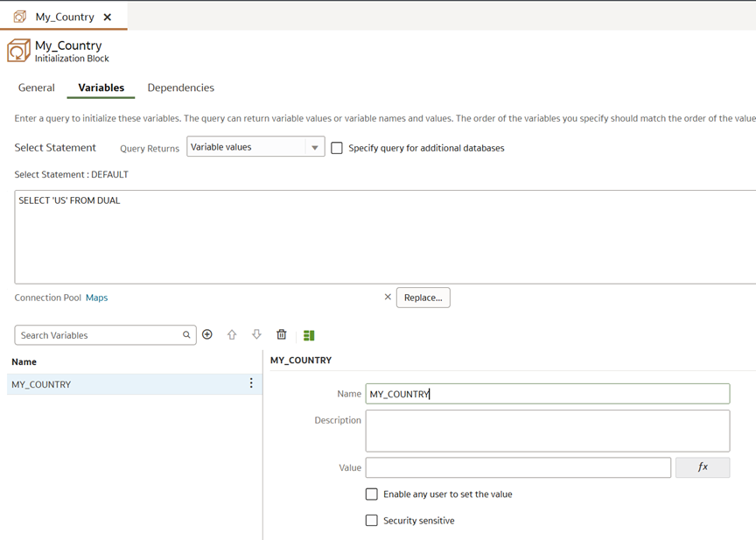Delete the selected variable via trash icon
Screen dimensions: 756x540
click(x=281, y=334)
